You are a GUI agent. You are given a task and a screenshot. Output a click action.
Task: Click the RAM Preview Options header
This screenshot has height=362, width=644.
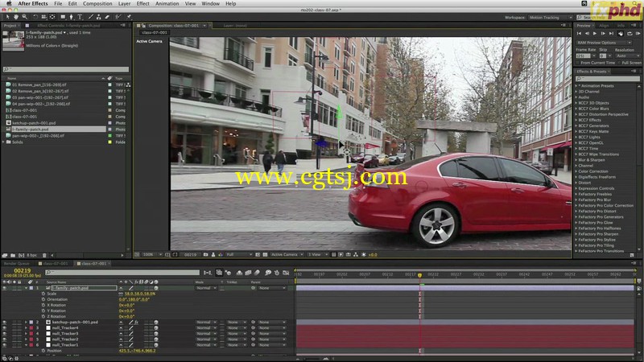click(x=603, y=43)
